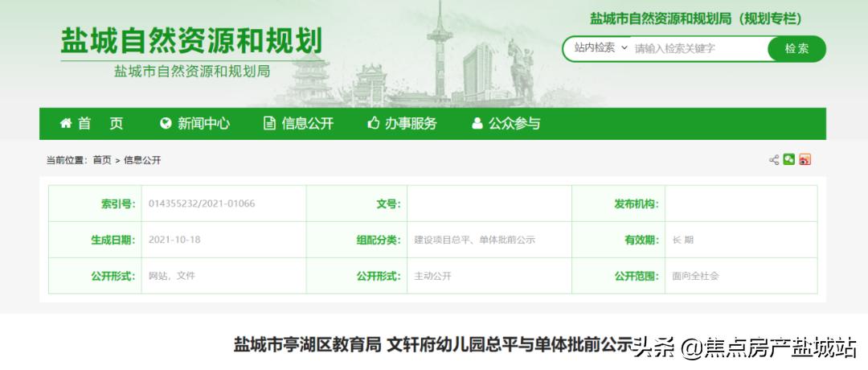Click the 索引号 label cell

(95, 203)
